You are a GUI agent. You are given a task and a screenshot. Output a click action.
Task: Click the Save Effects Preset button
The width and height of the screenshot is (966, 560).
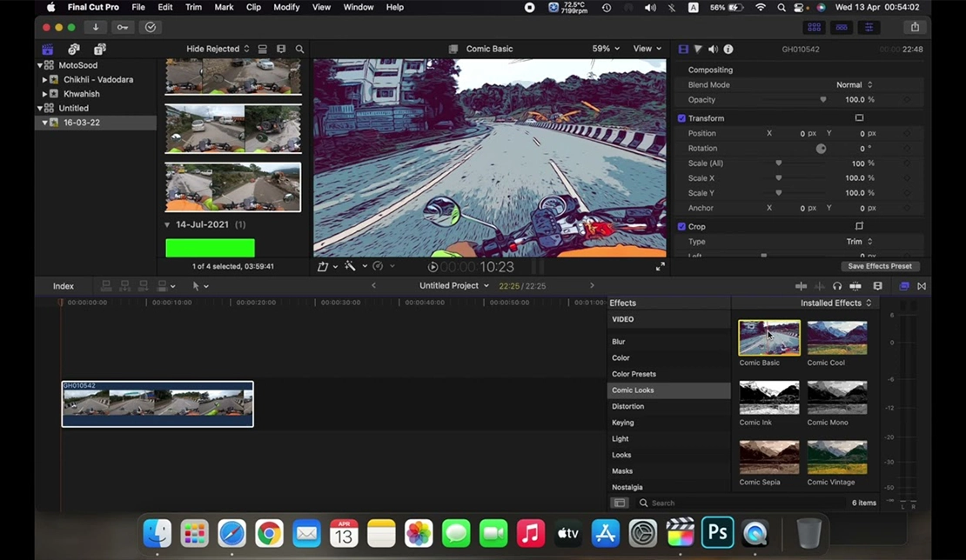880,266
